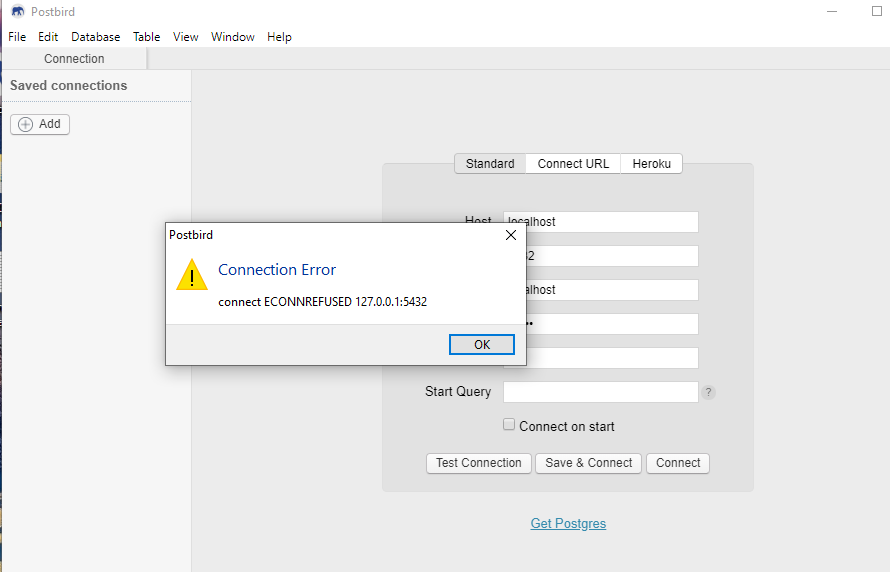Click the Test Connection button
The image size is (890, 572).
pyautogui.click(x=478, y=463)
